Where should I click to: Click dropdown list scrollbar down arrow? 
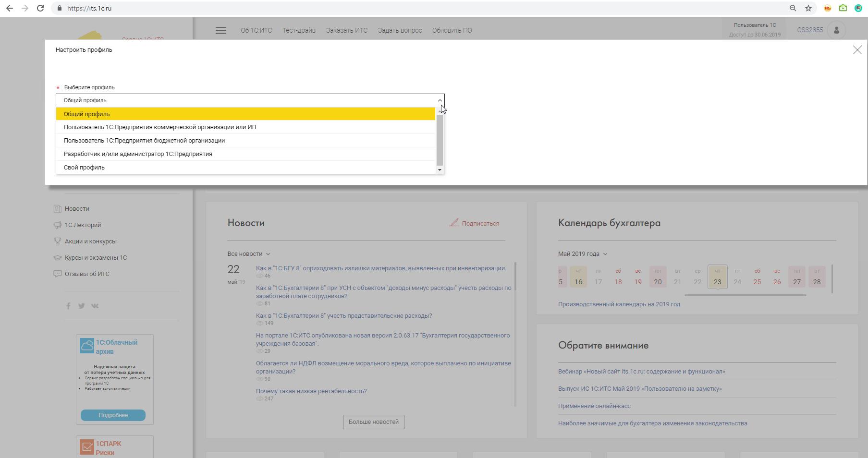[440, 170]
